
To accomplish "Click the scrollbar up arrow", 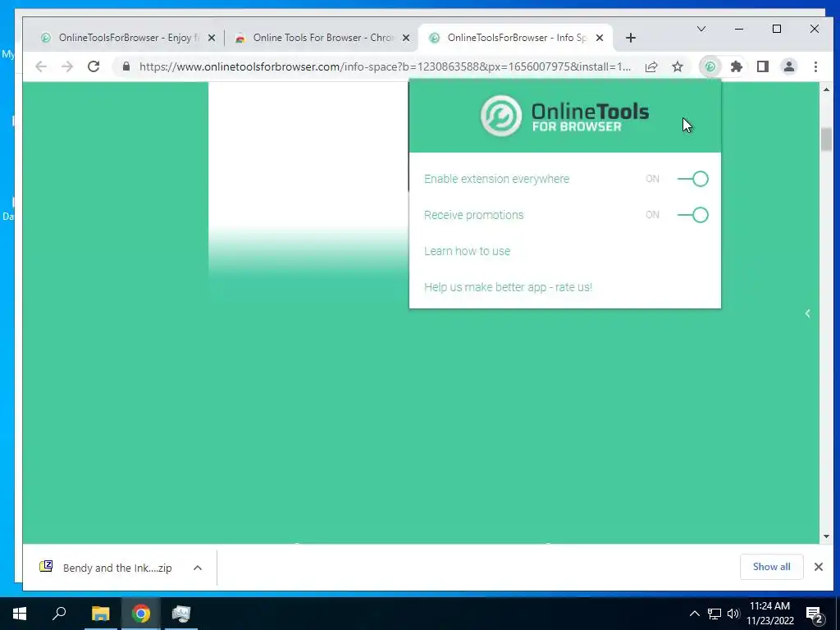I will tap(825, 89).
